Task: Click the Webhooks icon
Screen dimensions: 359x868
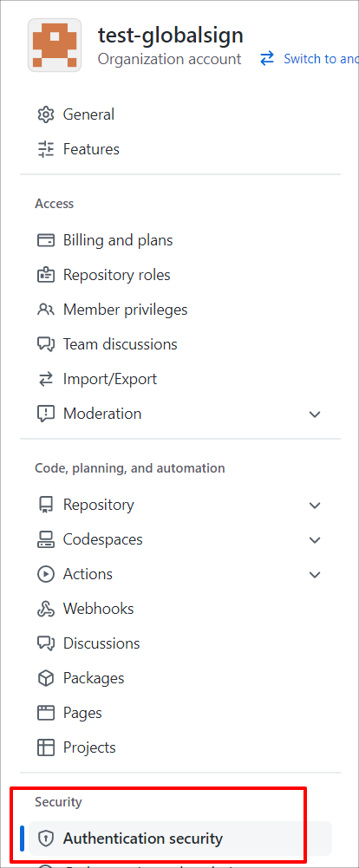Action: click(45, 609)
